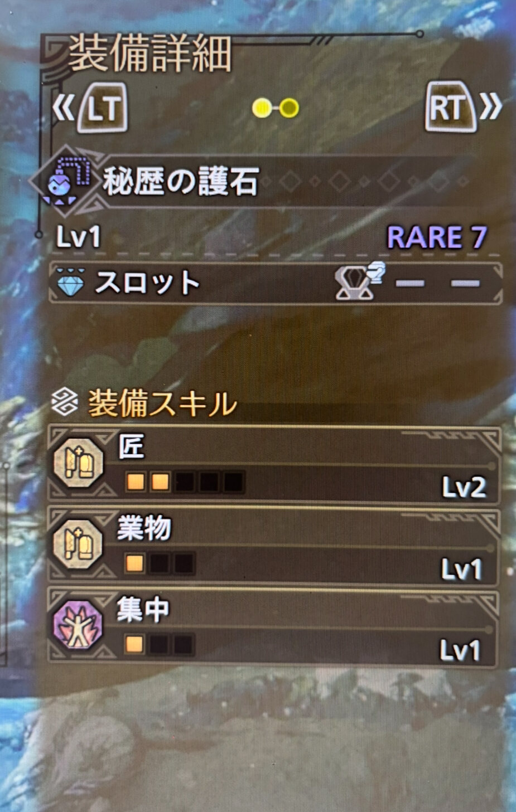Image resolution: width=516 pixels, height=812 pixels.
Task: Click the RARE 7 rarity label
Action: (x=437, y=237)
